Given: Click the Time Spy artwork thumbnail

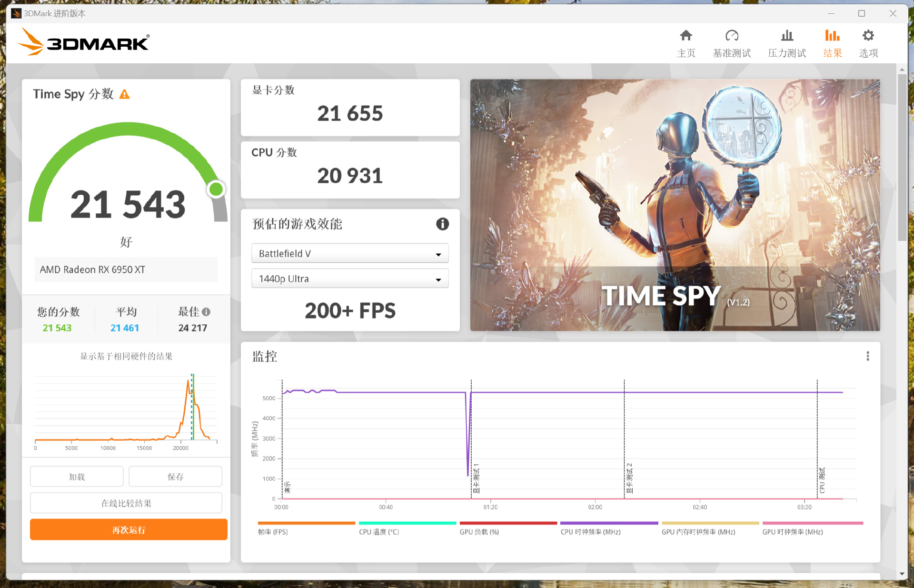Looking at the screenshot, I should (x=675, y=205).
